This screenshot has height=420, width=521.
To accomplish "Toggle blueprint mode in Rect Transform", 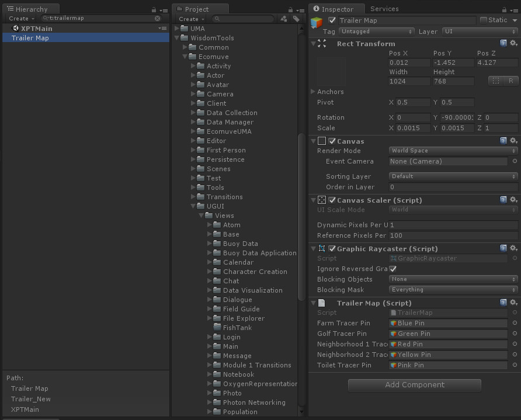I will pyautogui.click(x=496, y=81).
